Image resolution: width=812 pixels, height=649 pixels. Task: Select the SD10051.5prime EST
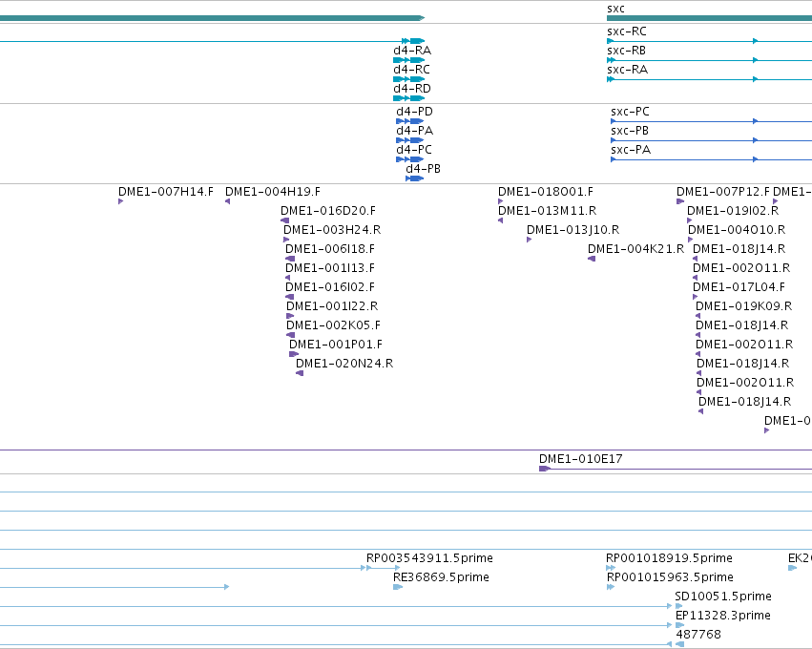pyautogui.click(x=679, y=606)
